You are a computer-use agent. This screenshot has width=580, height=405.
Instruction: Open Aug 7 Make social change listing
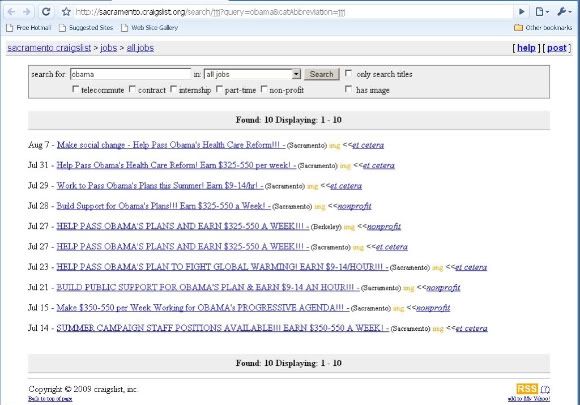tap(171, 145)
